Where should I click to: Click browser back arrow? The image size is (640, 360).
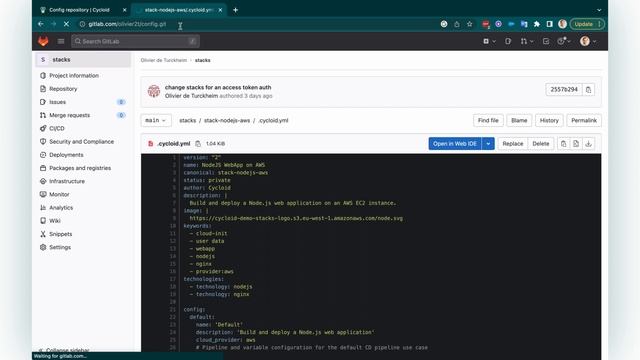(x=41, y=24)
